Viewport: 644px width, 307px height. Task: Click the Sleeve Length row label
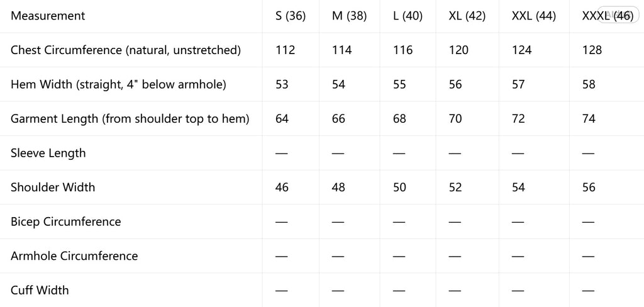[x=48, y=153]
